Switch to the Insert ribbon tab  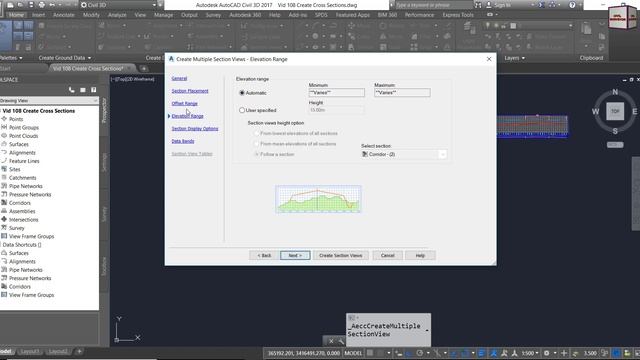click(38, 15)
